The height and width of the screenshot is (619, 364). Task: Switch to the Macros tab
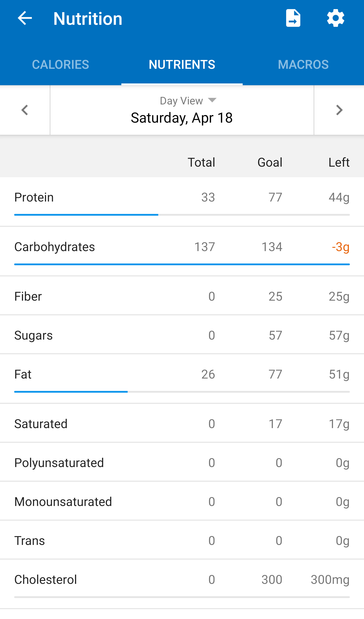[303, 65]
